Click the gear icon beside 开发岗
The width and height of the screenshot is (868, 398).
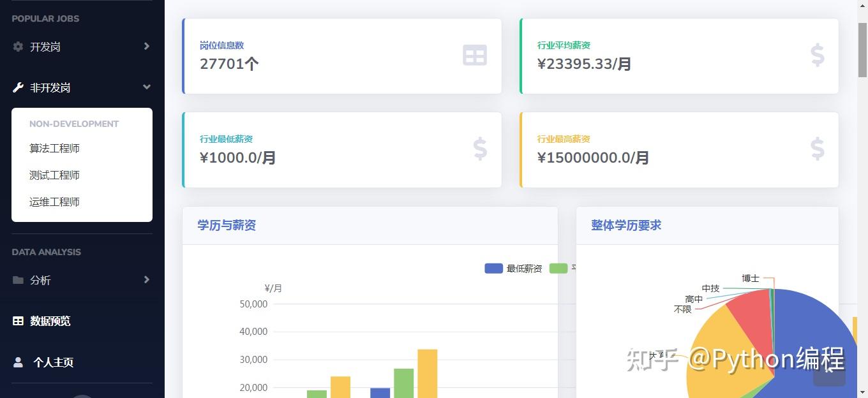click(x=18, y=47)
